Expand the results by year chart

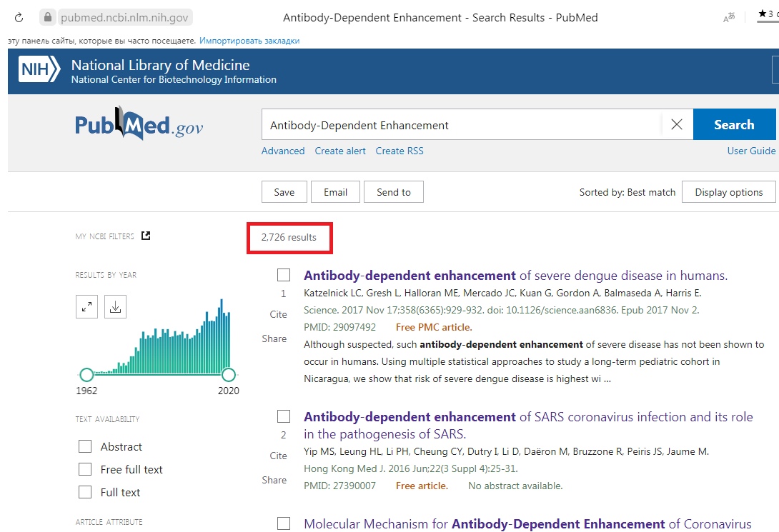coord(86,307)
